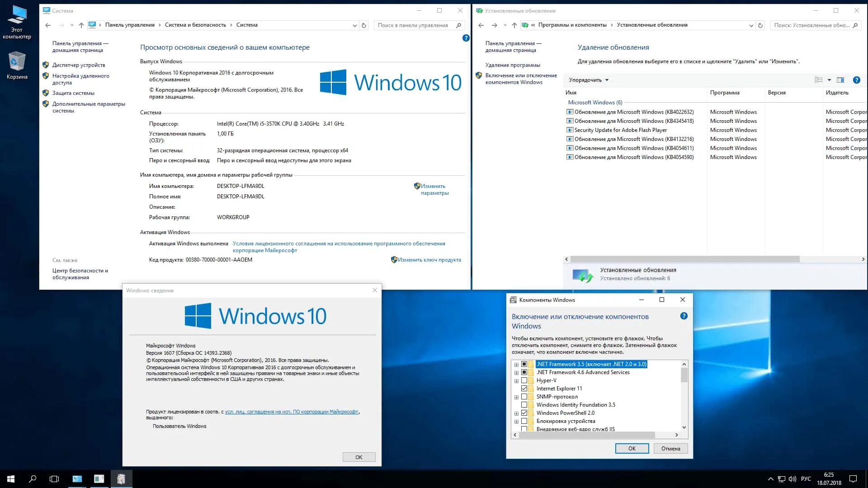
Task: Expand the SNMP-протокол tree node
Action: (x=516, y=397)
